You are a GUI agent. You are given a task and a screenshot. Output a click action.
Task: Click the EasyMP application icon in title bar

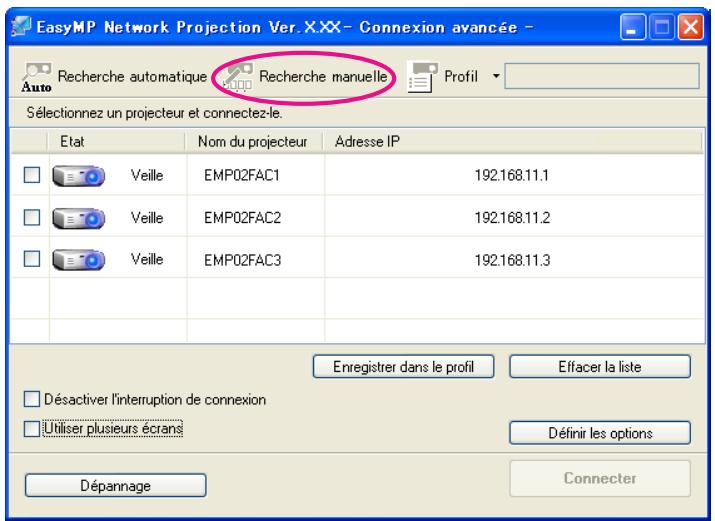[x=21, y=26]
